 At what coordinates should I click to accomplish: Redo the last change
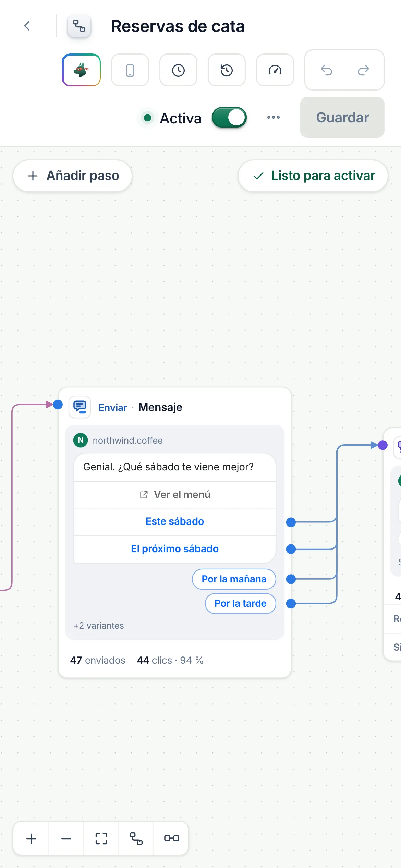pos(363,70)
